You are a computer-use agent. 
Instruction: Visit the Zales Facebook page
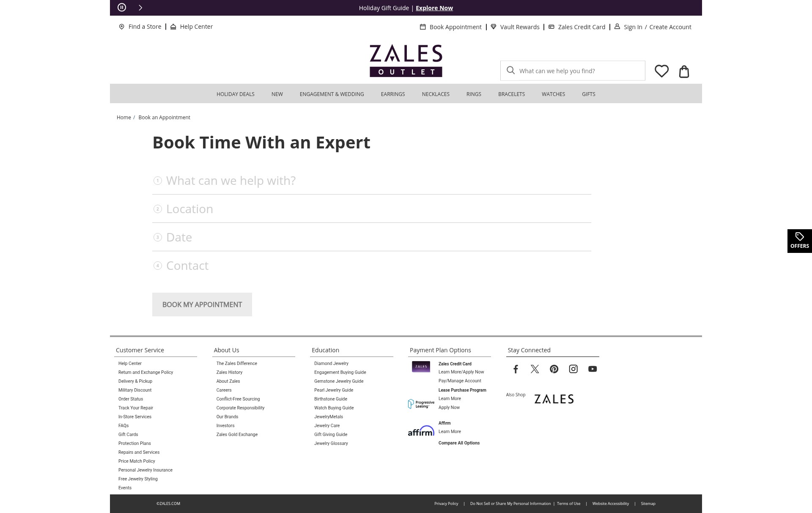coord(516,369)
